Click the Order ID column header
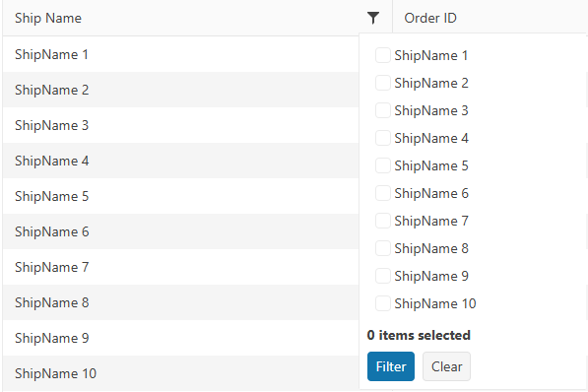This screenshot has width=588, height=392. [430, 18]
